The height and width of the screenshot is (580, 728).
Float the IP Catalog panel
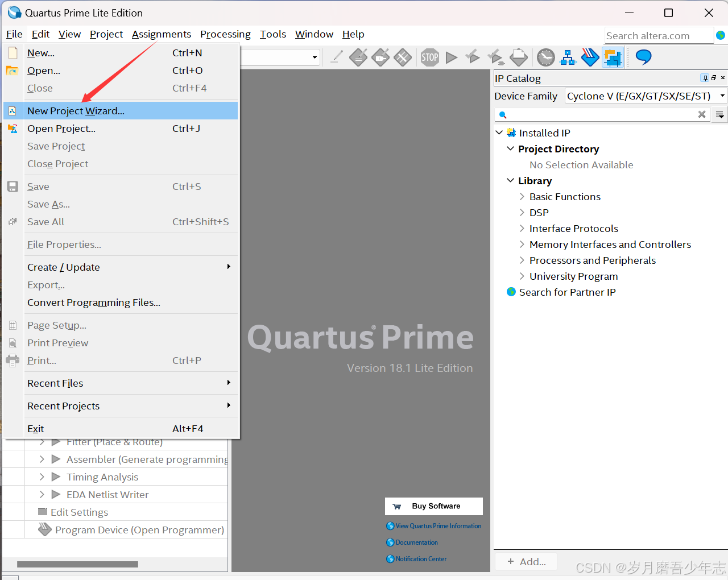point(714,78)
